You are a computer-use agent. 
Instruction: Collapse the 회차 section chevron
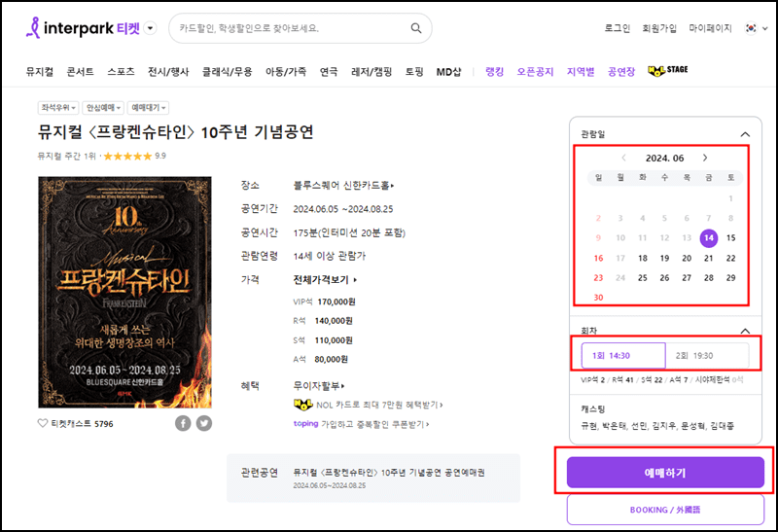tap(745, 331)
